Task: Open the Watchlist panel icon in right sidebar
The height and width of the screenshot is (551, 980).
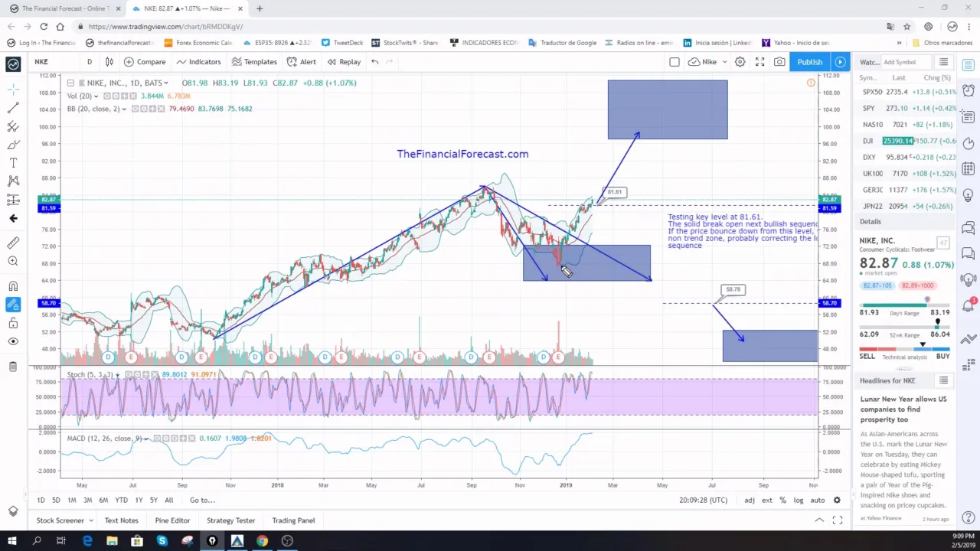Action: [969, 67]
